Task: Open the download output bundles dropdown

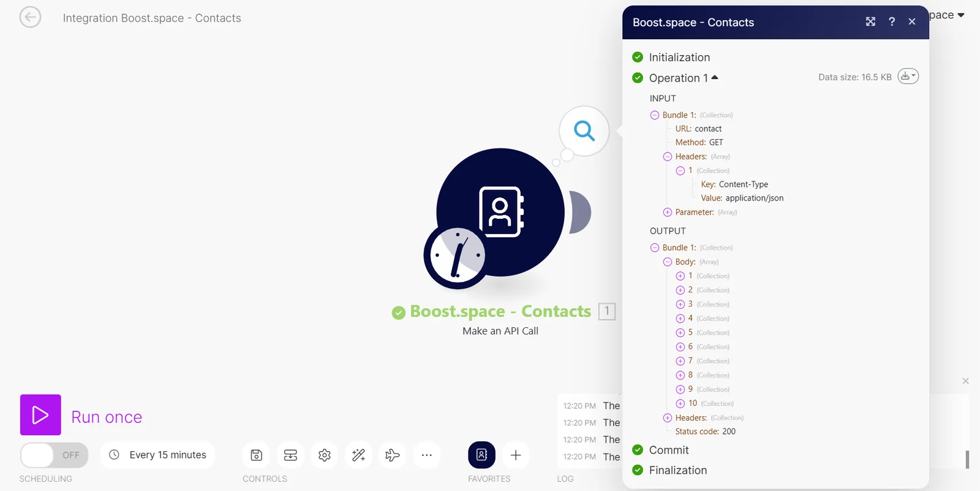Action: [908, 77]
